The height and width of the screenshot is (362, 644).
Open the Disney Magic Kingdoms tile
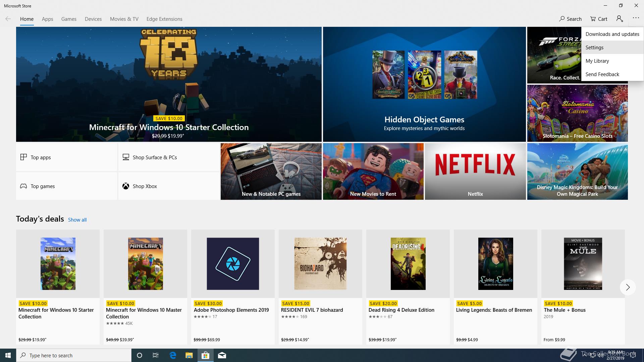(x=577, y=172)
